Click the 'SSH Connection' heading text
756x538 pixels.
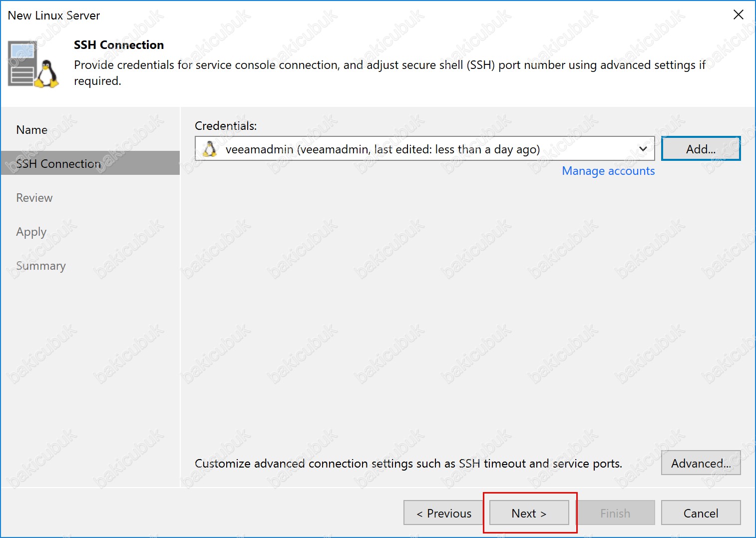tap(119, 45)
